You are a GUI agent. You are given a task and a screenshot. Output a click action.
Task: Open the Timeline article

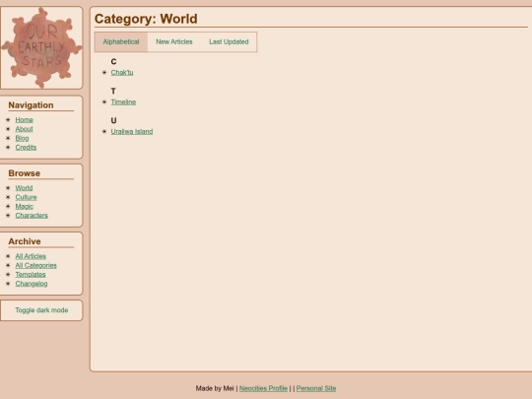pos(123,102)
